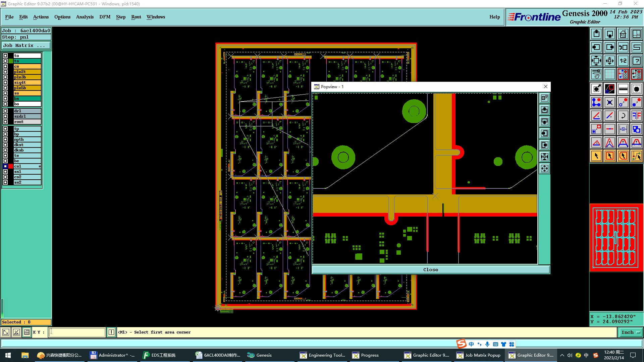Open the DFM menu
Viewport: 644px width, 362px height.
(105, 17)
